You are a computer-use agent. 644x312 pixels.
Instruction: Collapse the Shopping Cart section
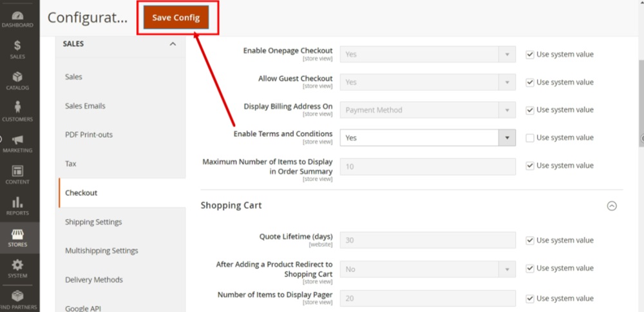[612, 206]
